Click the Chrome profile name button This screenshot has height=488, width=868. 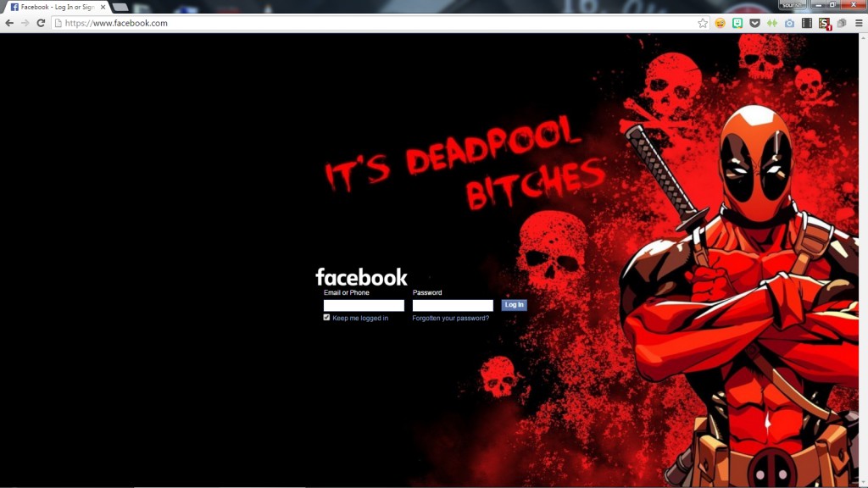pos(793,4)
